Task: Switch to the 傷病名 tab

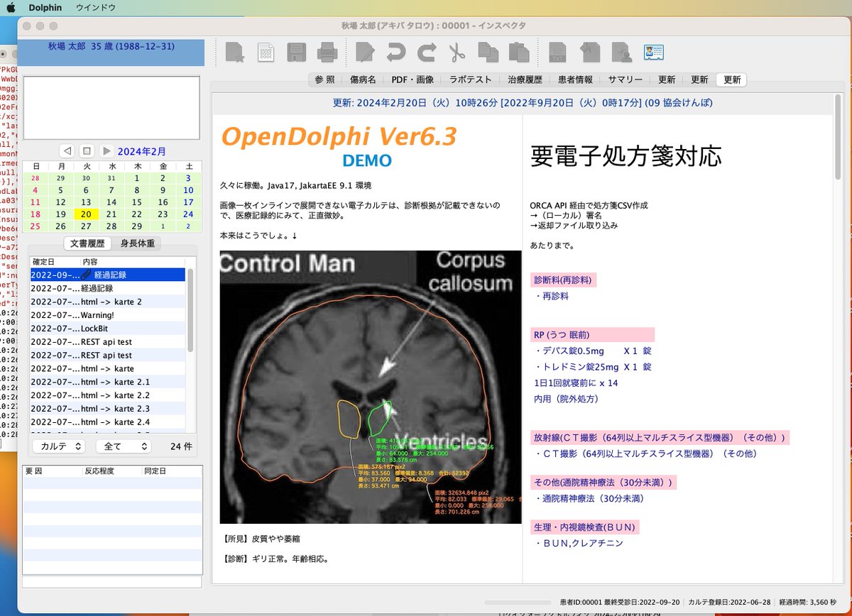Action: [363, 80]
